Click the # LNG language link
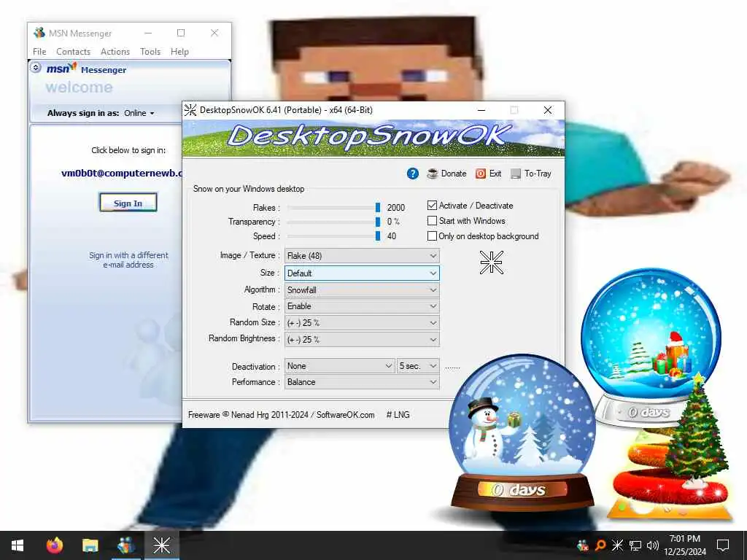The width and height of the screenshot is (747, 560). coord(398,415)
